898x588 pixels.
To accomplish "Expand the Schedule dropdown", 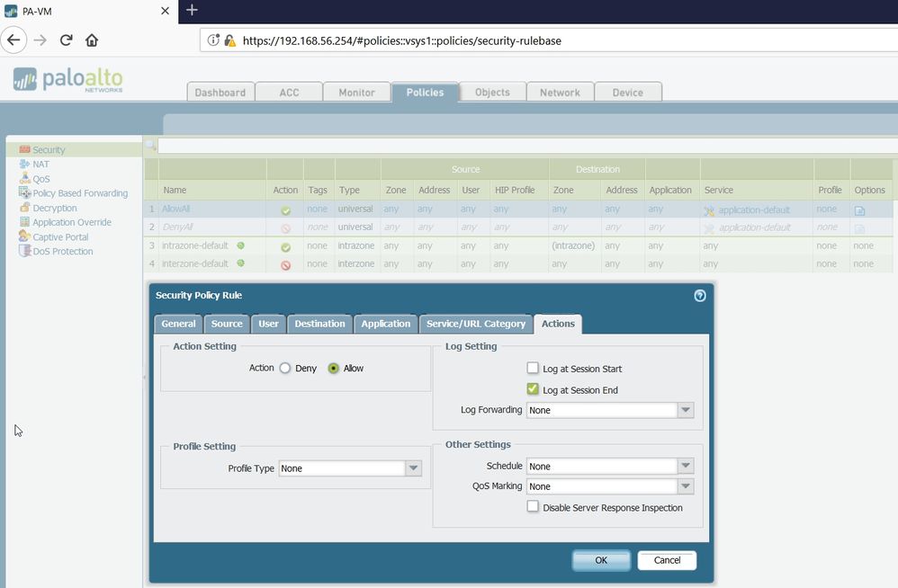I will (686, 467).
